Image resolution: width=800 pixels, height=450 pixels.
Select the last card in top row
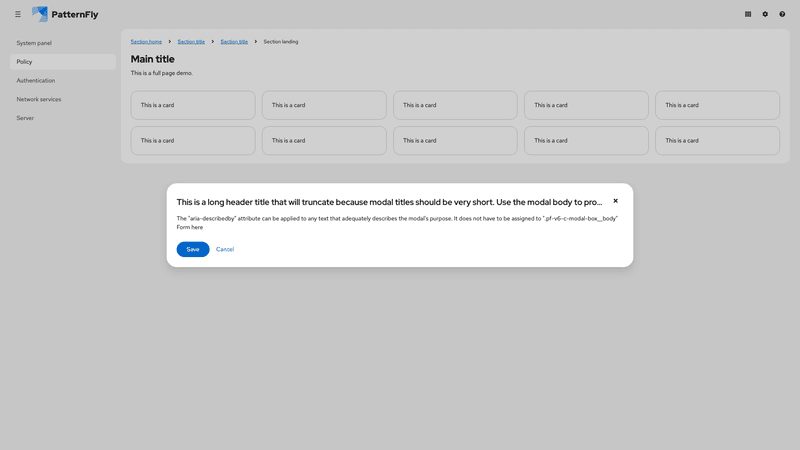pyautogui.click(x=717, y=105)
